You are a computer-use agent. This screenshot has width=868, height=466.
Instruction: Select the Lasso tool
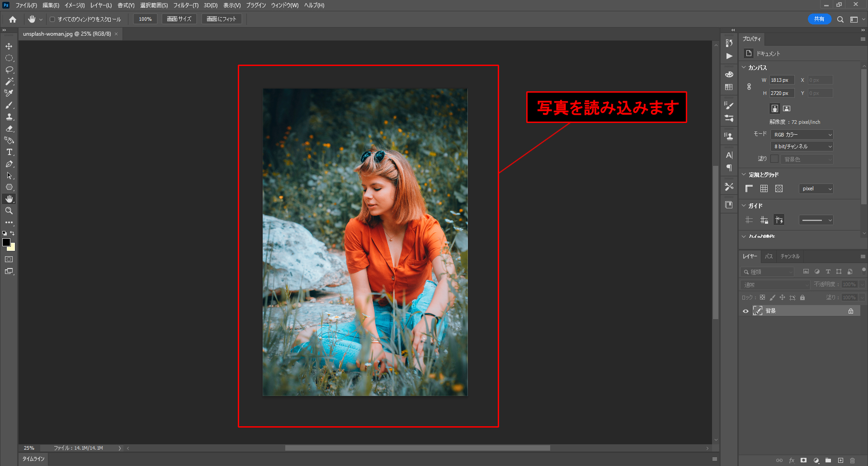click(9, 70)
